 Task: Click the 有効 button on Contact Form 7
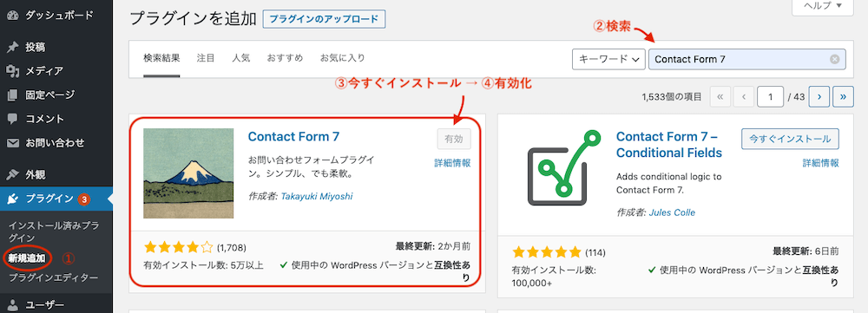tap(454, 139)
